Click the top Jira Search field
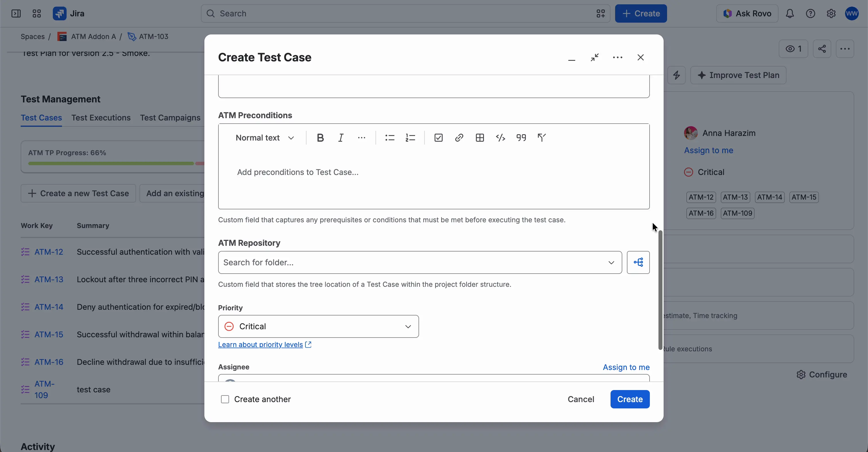Image resolution: width=868 pixels, height=452 pixels. [405, 13]
